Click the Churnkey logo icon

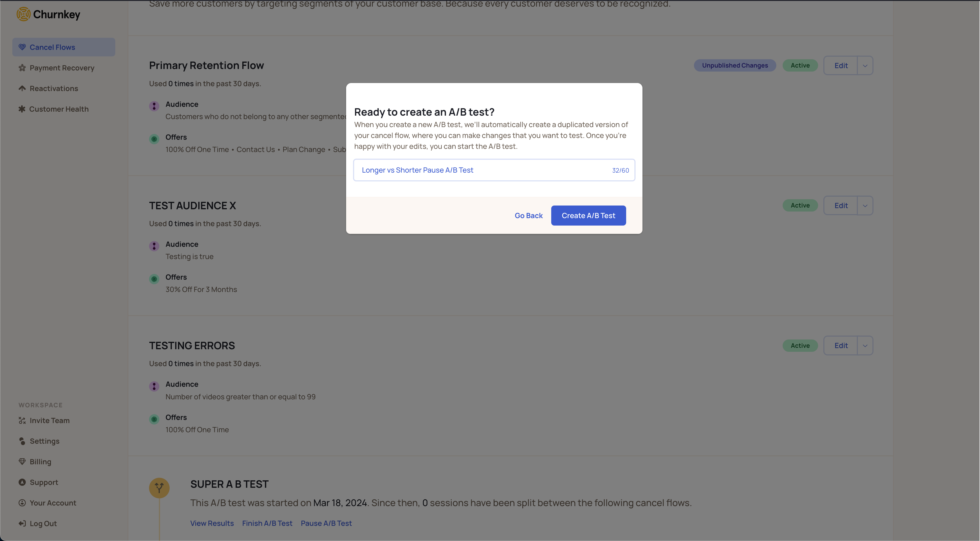pos(23,14)
